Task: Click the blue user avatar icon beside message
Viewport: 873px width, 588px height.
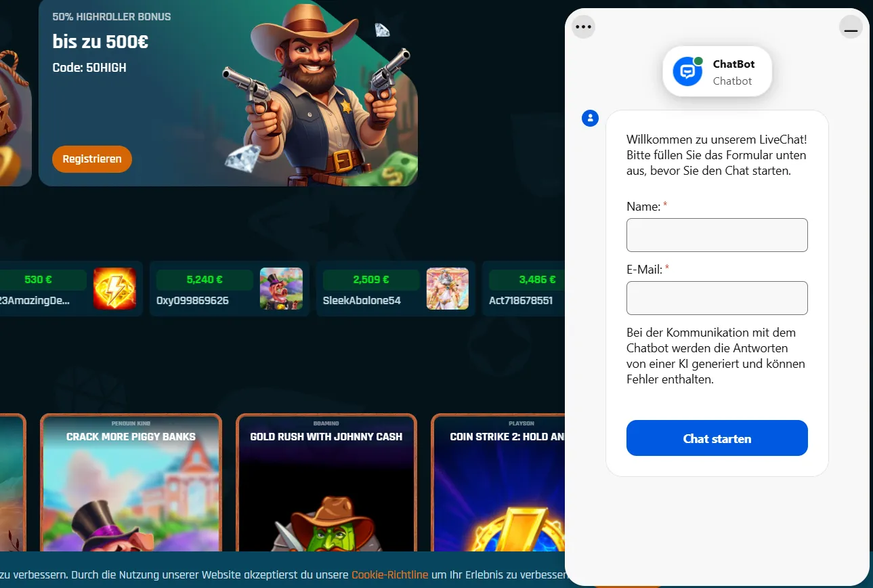Action: click(590, 118)
